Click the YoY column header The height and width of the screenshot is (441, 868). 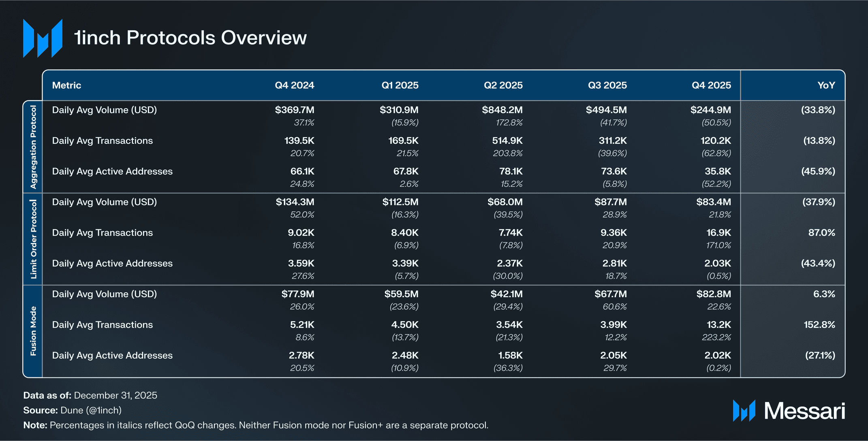click(x=826, y=85)
